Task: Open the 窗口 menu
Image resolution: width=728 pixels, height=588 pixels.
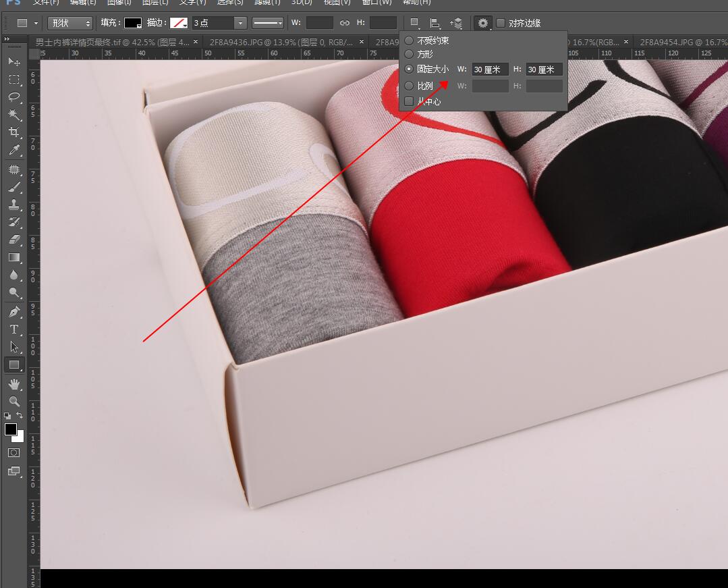Action: tap(377, 2)
